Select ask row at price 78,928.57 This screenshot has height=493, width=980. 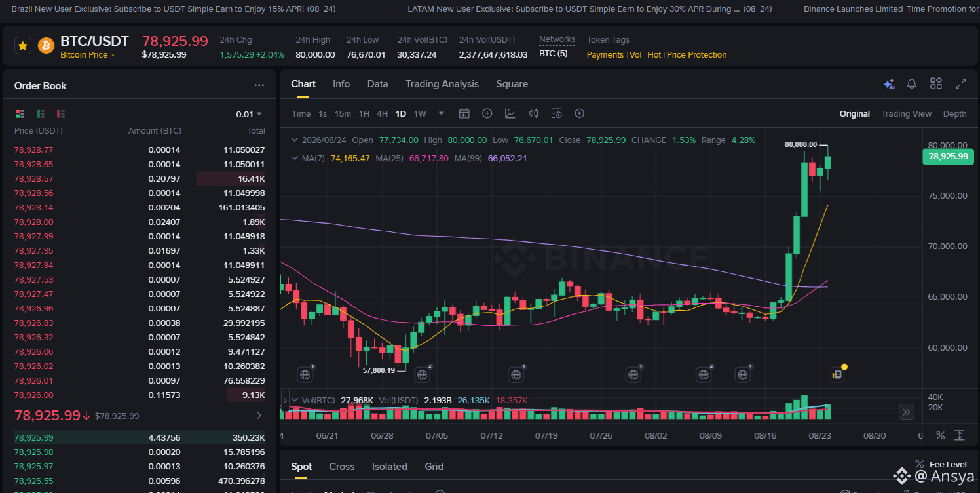140,178
